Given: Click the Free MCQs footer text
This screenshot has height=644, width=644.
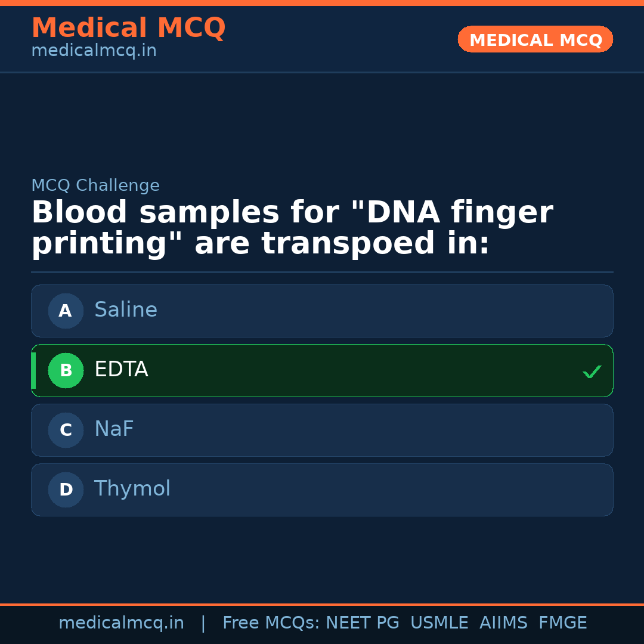Looking at the screenshot, I should coord(271,623).
